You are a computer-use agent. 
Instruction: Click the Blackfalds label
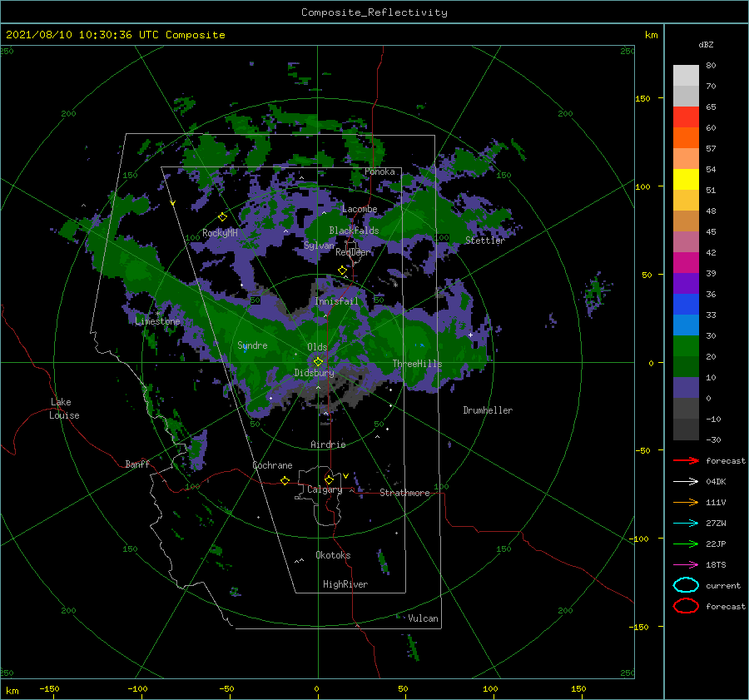pos(354,231)
